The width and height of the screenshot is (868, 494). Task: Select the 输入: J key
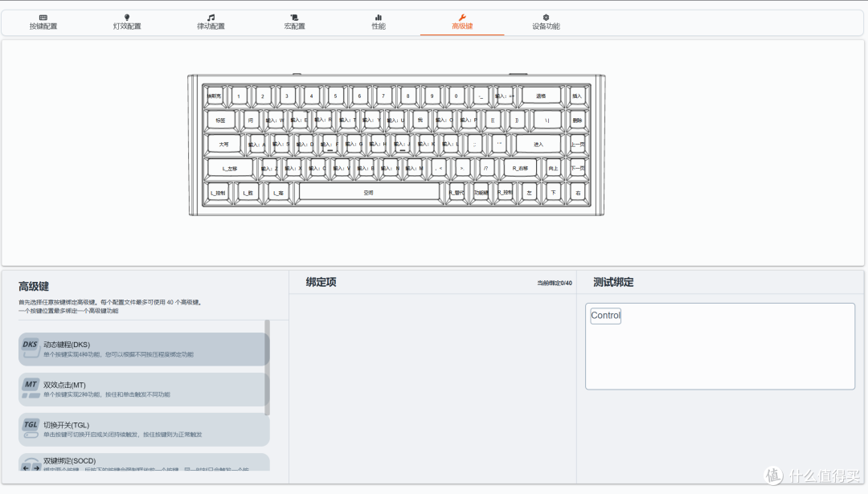click(x=402, y=144)
